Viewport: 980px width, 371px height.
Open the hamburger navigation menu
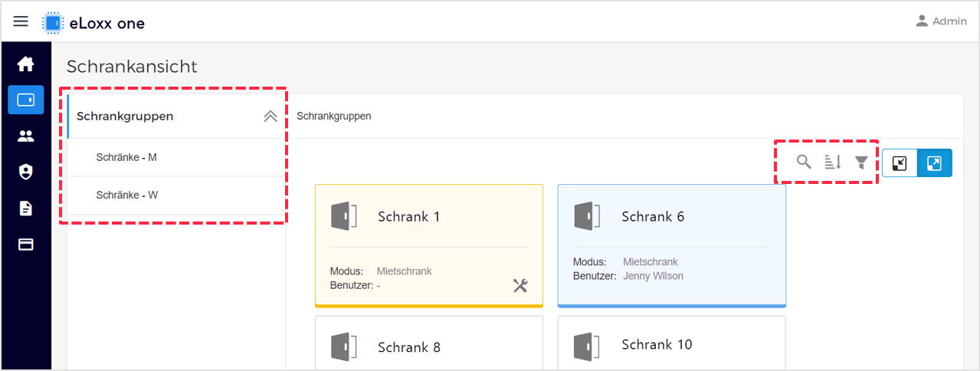21,21
